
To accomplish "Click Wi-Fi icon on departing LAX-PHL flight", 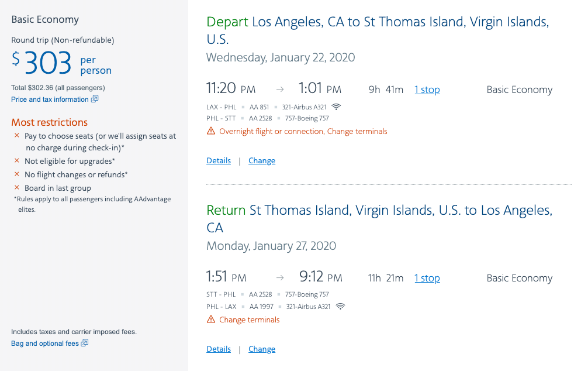I will click(336, 107).
